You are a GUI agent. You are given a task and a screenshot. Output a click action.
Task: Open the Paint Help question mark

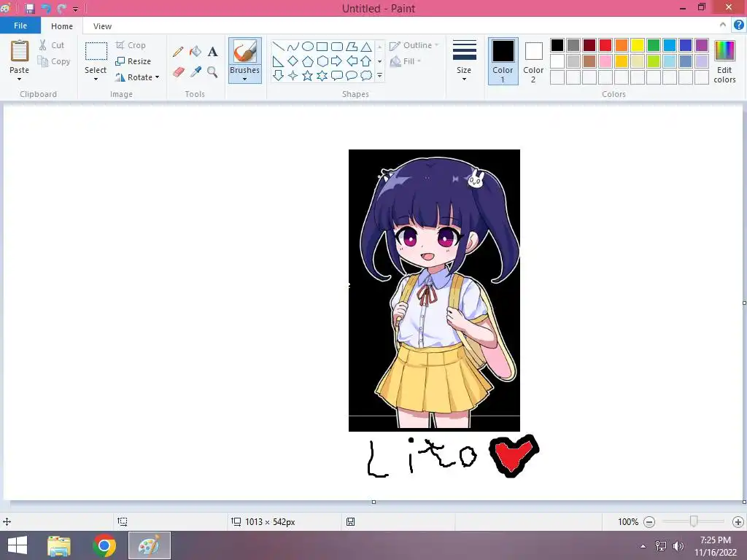tap(738, 26)
